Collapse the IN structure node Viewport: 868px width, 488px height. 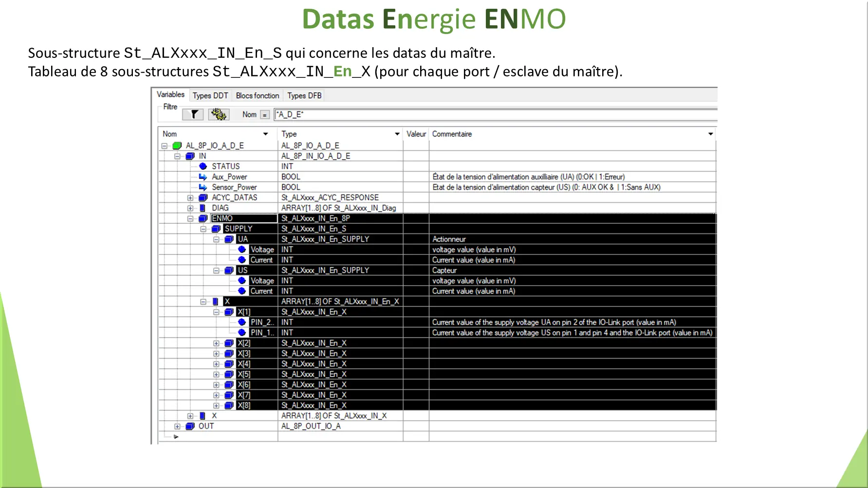pyautogui.click(x=177, y=156)
